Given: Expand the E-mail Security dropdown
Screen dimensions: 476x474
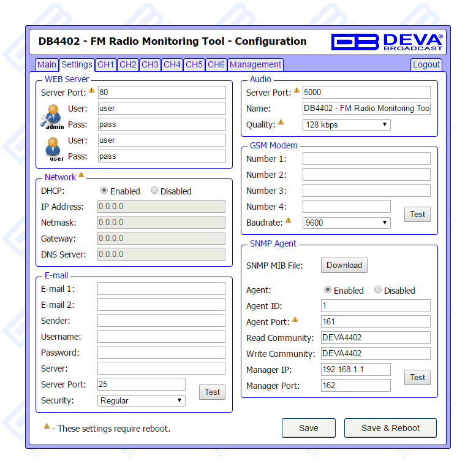Looking at the screenshot, I should (142, 400).
